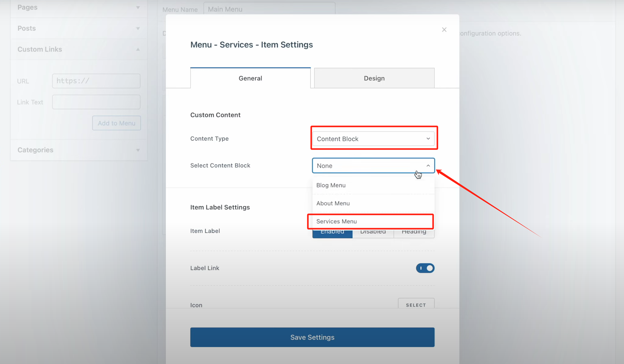Collapse the Custom Links panel arrow
624x364 pixels.
pyautogui.click(x=138, y=49)
